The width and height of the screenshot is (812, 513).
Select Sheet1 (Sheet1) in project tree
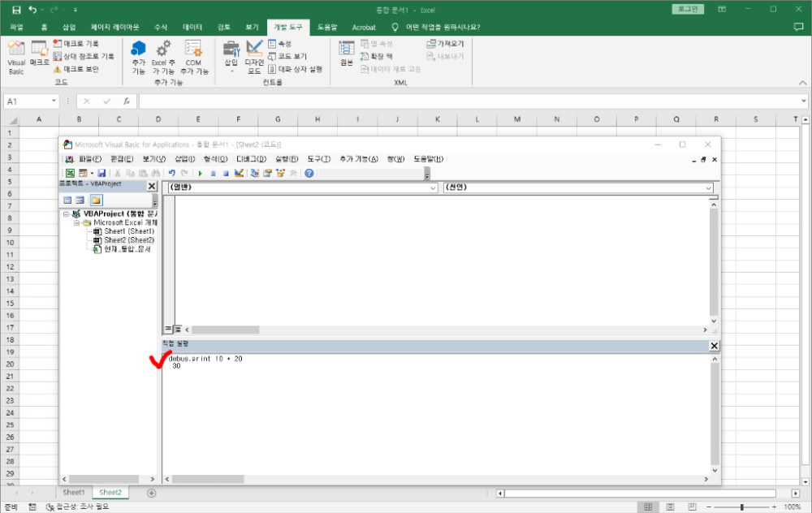click(x=129, y=231)
